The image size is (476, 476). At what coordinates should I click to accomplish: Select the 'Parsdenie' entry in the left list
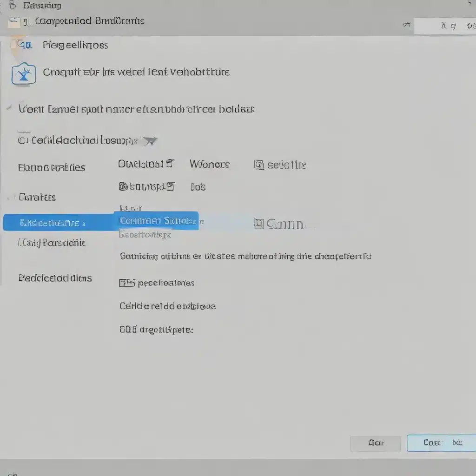pyautogui.click(x=52, y=243)
